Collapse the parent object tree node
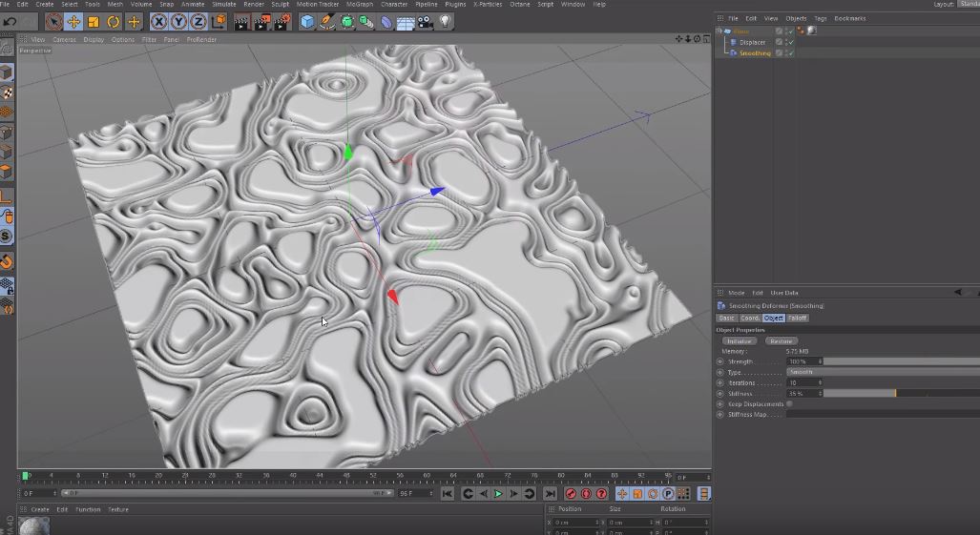 (x=719, y=31)
